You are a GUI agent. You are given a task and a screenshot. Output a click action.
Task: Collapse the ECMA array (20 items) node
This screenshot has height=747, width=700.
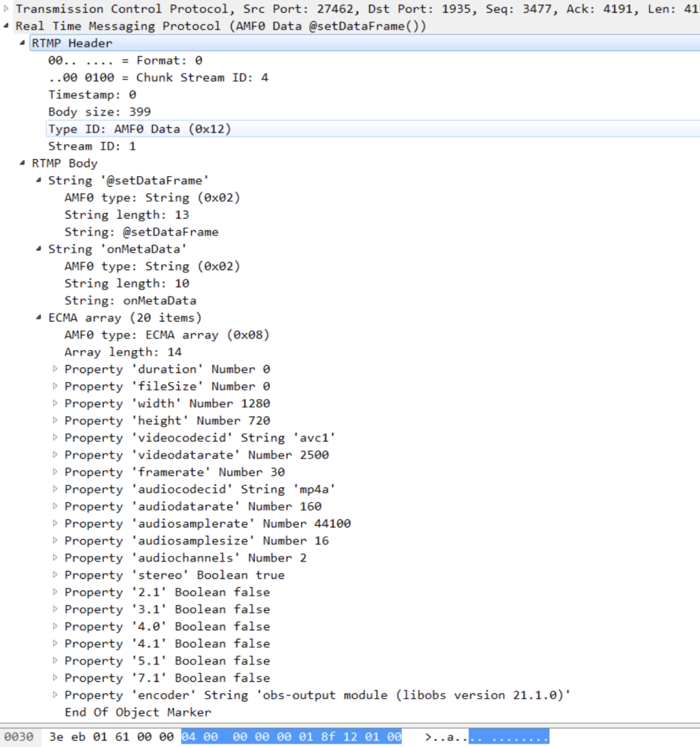(39, 318)
